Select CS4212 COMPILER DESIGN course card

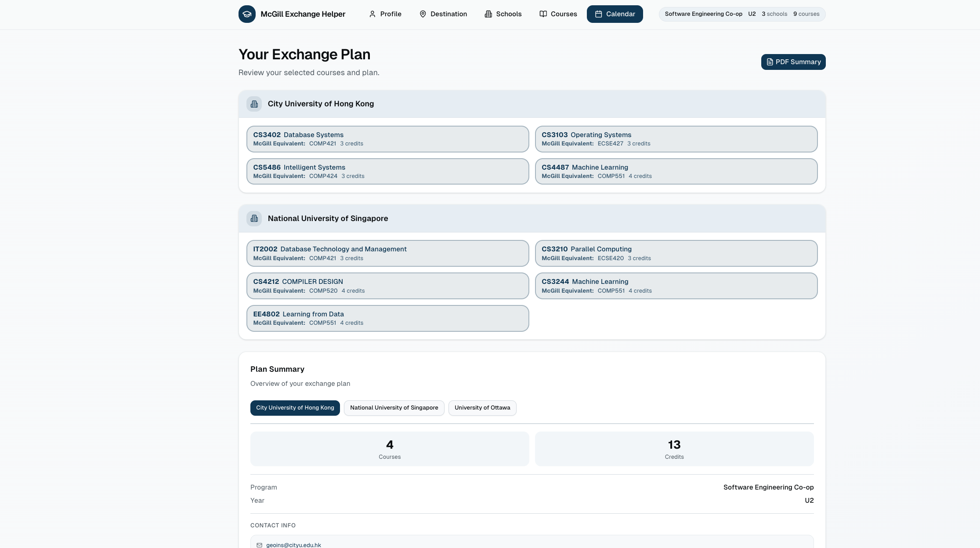point(387,286)
